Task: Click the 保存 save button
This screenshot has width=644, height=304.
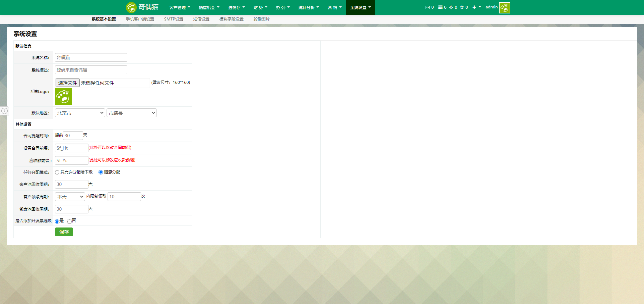Action: pos(64,232)
